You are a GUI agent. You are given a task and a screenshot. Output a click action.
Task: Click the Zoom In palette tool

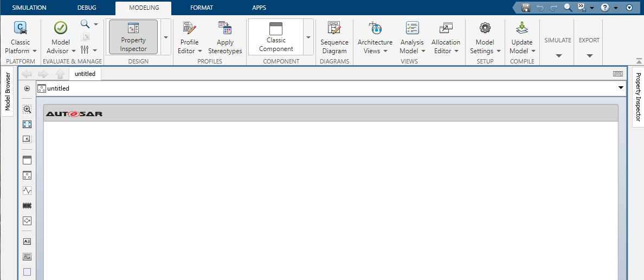27,109
